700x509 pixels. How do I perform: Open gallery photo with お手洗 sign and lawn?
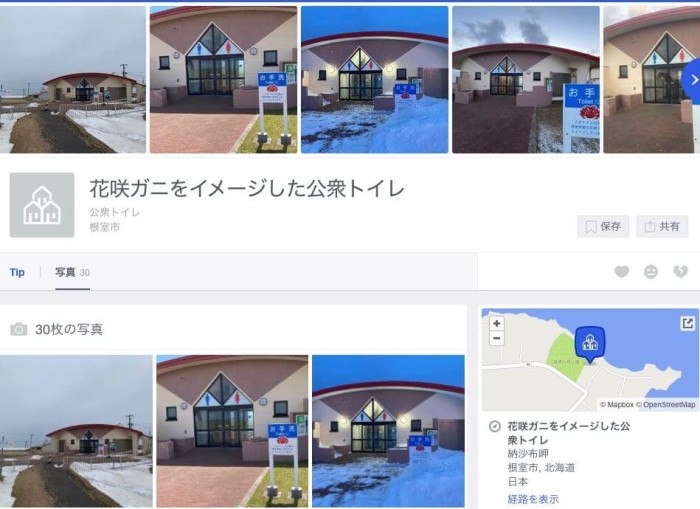coord(232,431)
